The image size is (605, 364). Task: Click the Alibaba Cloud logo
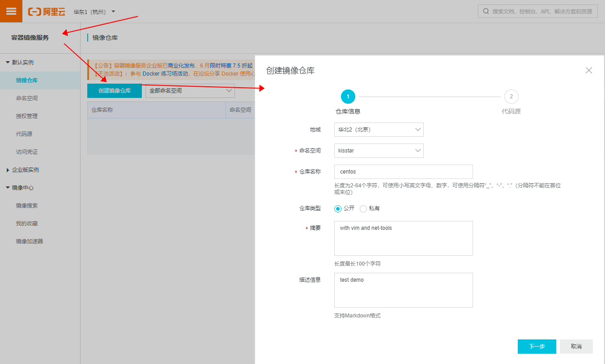click(47, 12)
